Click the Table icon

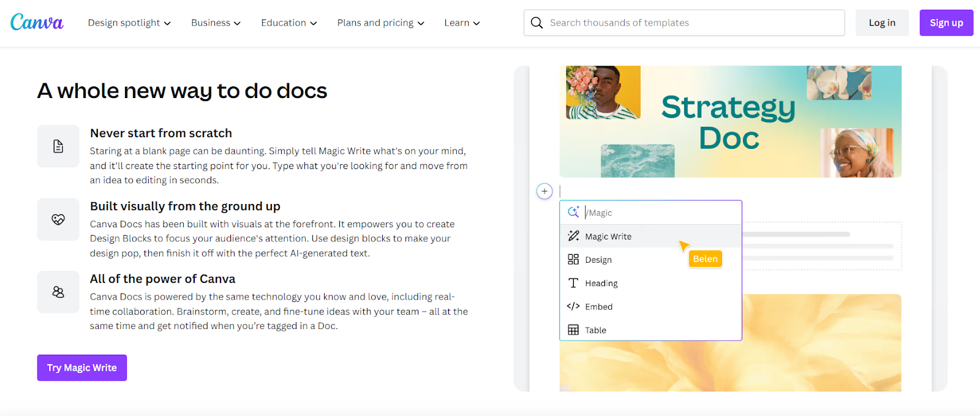pos(573,330)
